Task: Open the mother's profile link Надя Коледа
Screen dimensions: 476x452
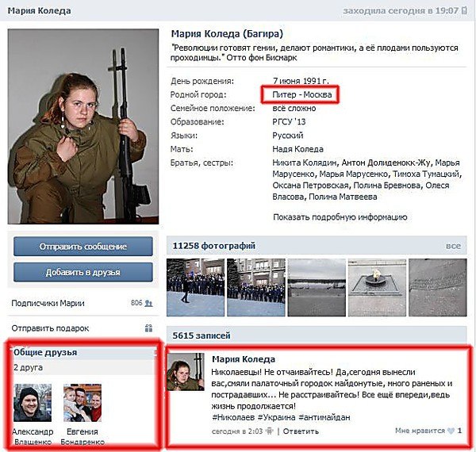Action: 297,149
